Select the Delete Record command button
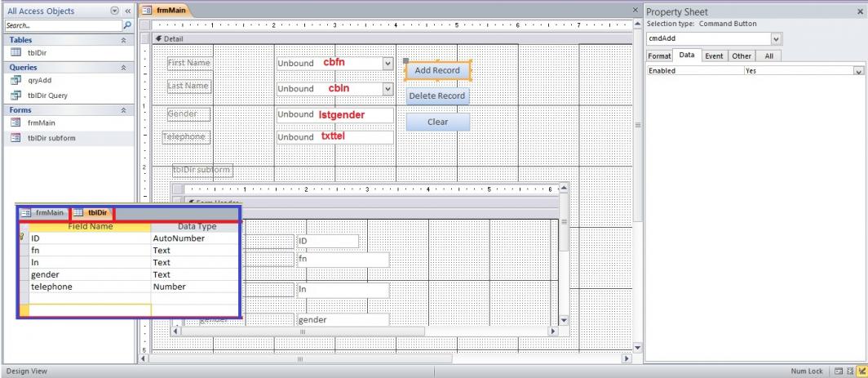The height and width of the screenshot is (378, 868). coord(437,96)
